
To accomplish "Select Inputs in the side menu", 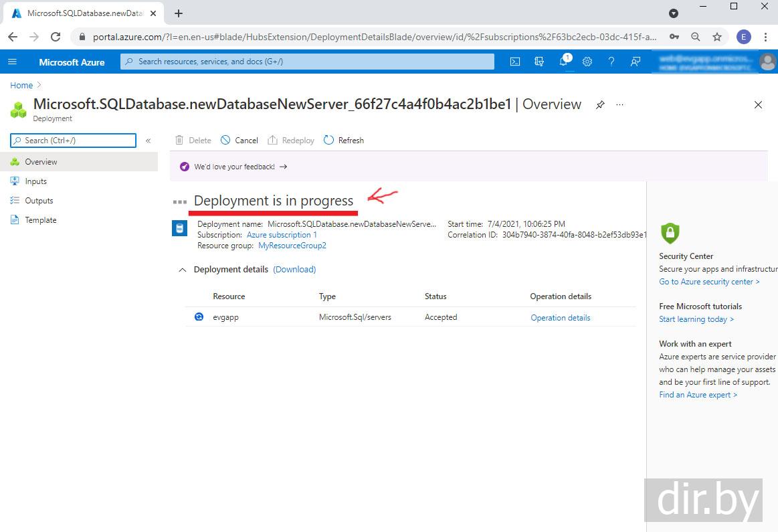I will coord(35,181).
